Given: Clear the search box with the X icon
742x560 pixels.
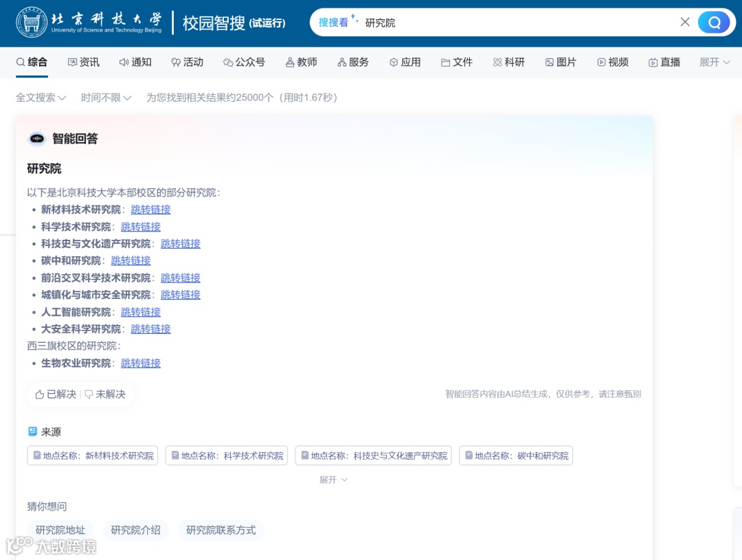Looking at the screenshot, I should click(x=685, y=22).
